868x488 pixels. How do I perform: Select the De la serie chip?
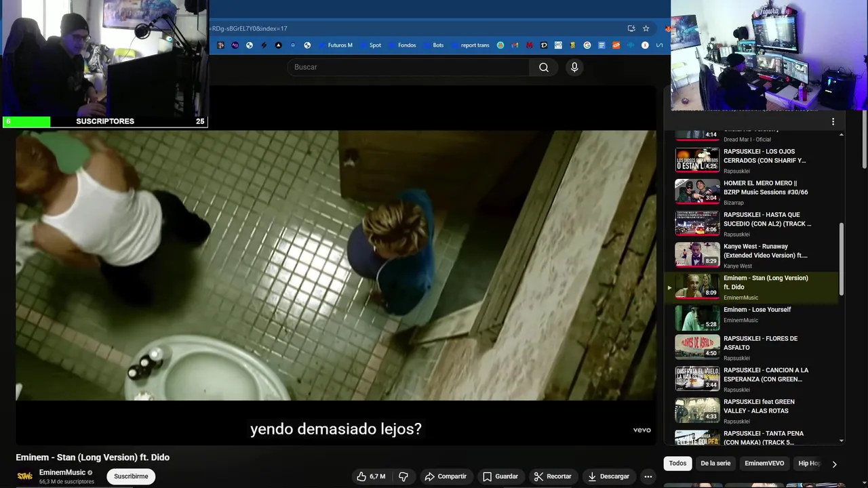click(715, 464)
